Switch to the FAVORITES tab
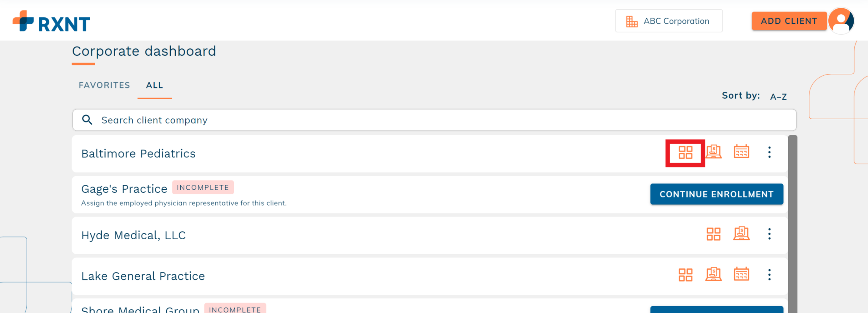Image resolution: width=868 pixels, height=313 pixels. click(104, 85)
